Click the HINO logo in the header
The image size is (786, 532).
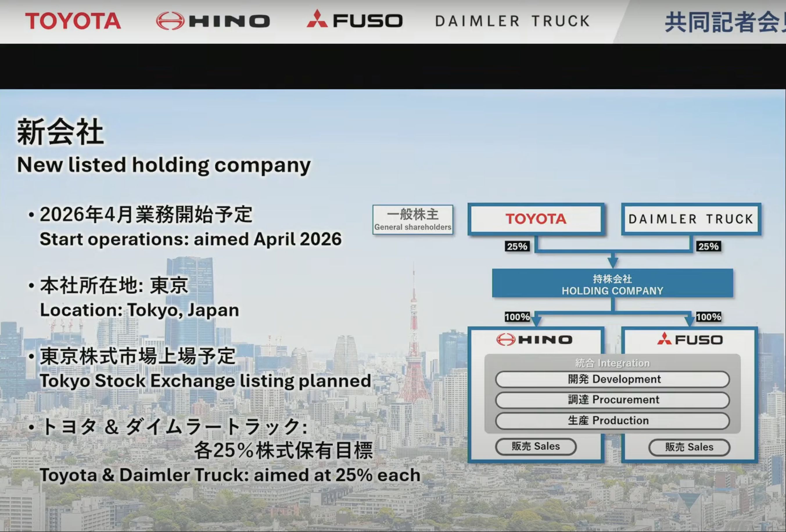213,21
